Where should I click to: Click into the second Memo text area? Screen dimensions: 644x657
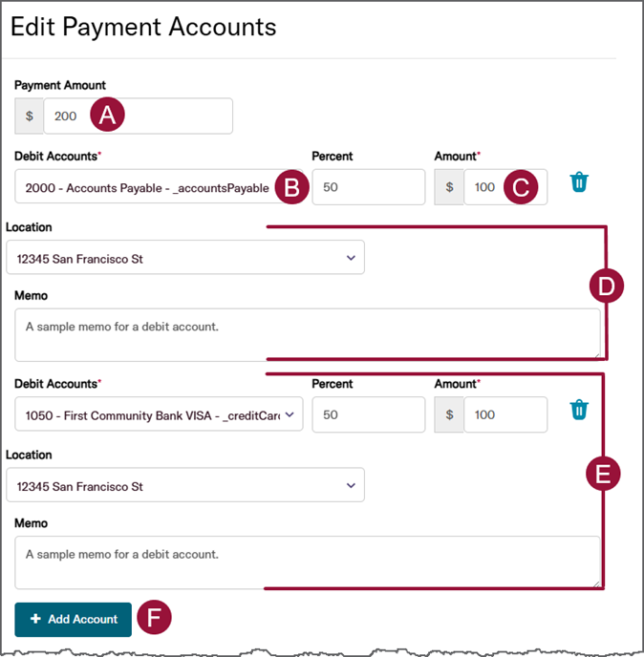tap(308, 562)
